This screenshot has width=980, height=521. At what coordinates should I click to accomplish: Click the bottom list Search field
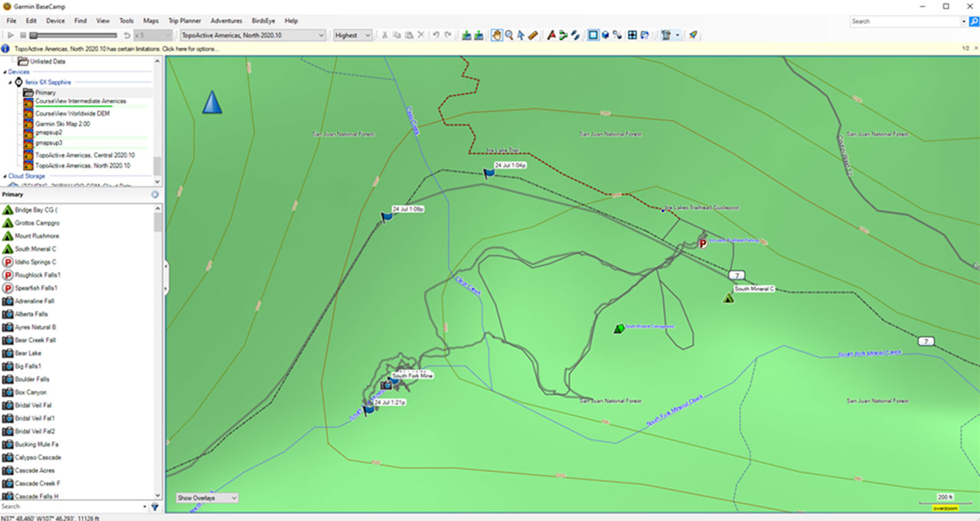(70, 506)
